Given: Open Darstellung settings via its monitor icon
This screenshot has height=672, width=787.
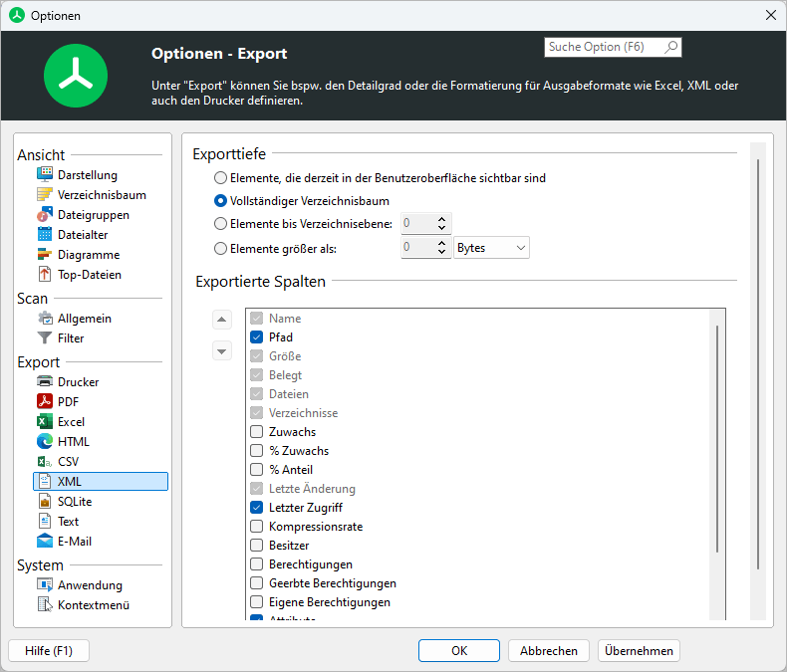Looking at the screenshot, I should pyautogui.click(x=45, y=174).
